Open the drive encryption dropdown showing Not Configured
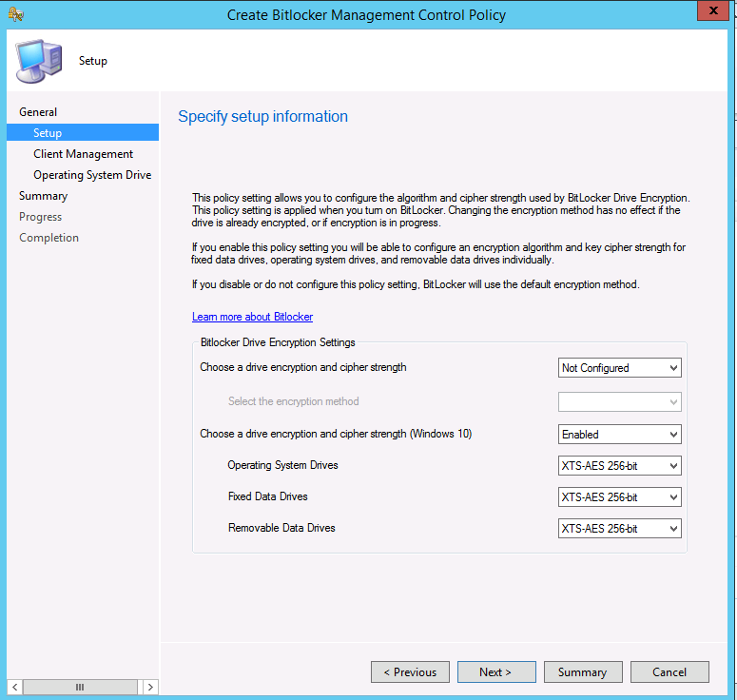737x700 pixels. 619,368
